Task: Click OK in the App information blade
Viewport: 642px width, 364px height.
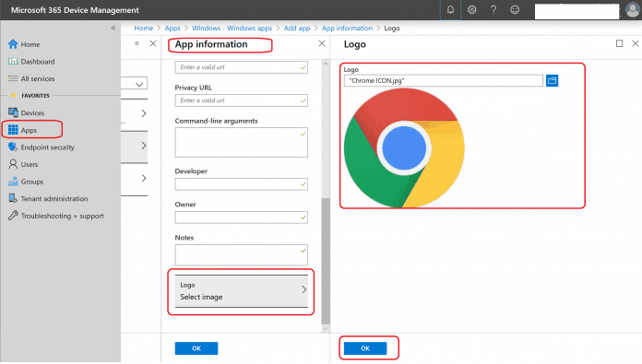Action: 196,348
